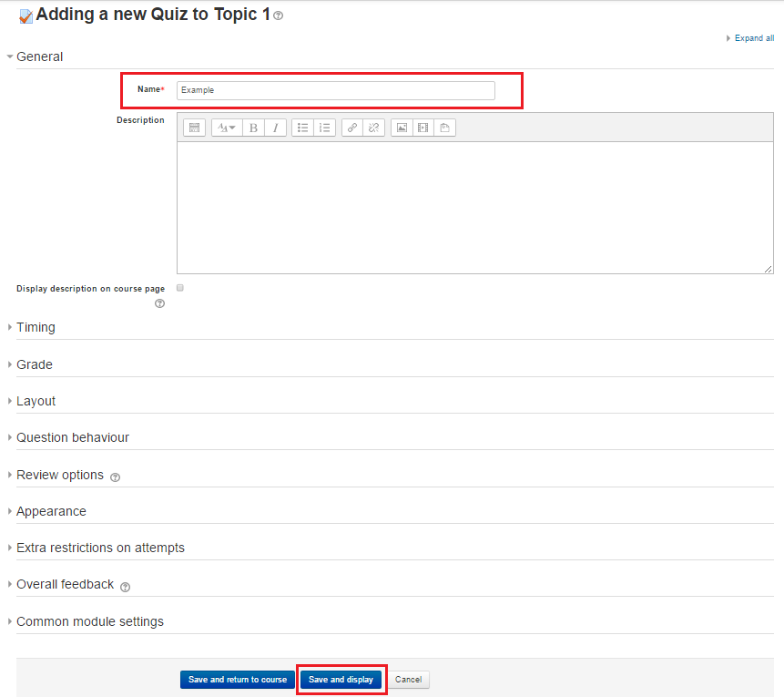Image resolution: width=784 pixels, height=697 pixels.
Task: Click the quiz Name input field
Action: (335, 90)
